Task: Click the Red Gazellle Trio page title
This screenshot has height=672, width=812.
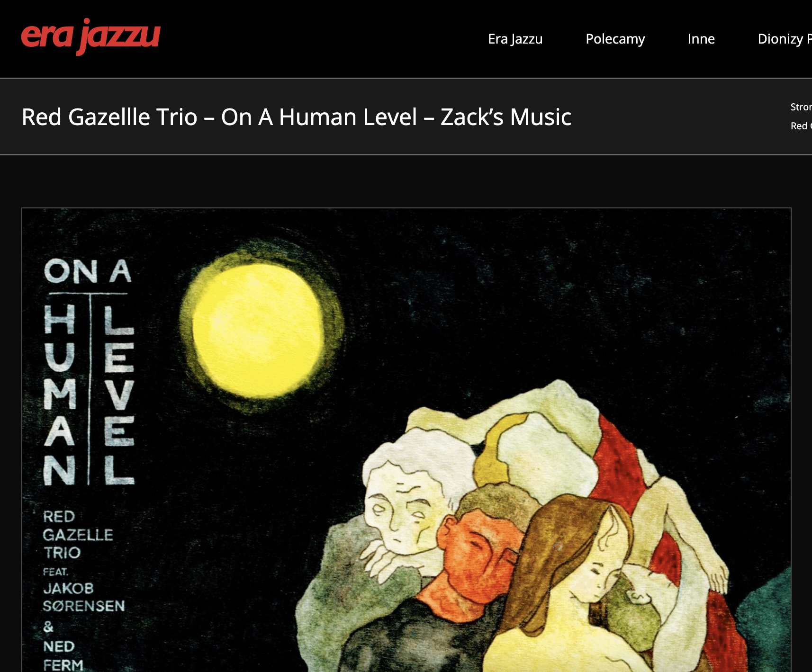Action: 109,117
